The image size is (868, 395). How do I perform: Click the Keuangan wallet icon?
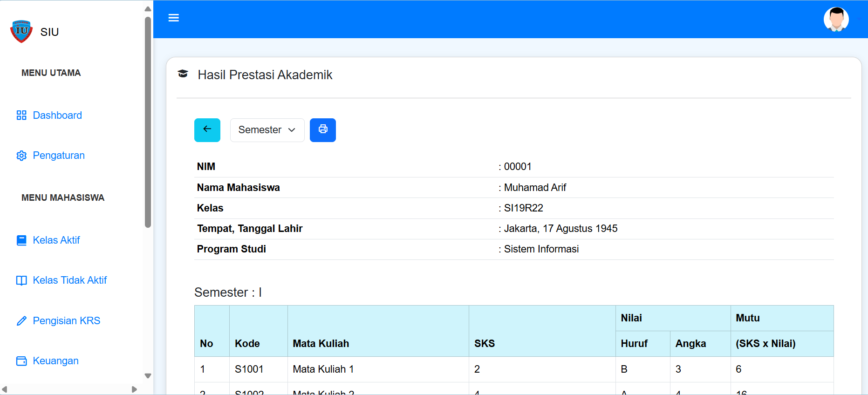click(21, 361)
